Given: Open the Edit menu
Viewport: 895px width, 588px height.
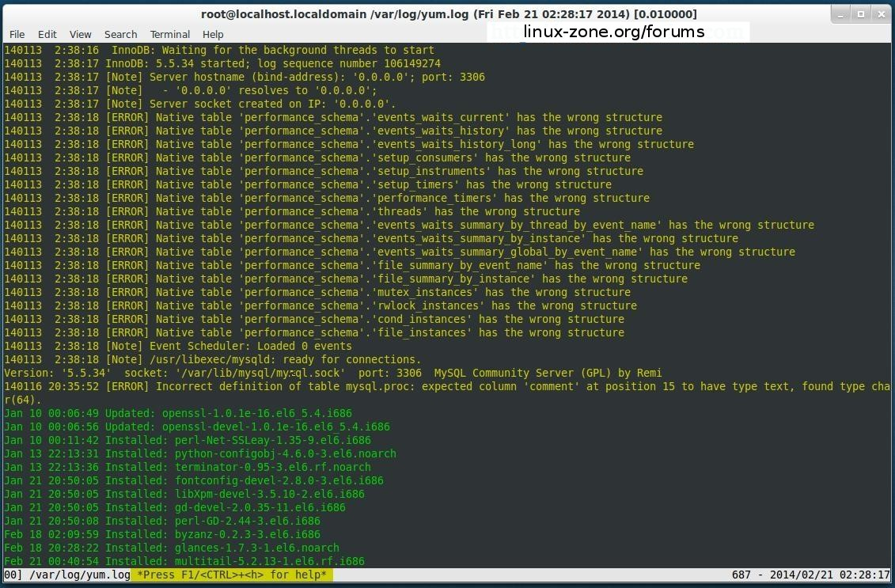Looking at the screenshot, I should pos(47,34).
